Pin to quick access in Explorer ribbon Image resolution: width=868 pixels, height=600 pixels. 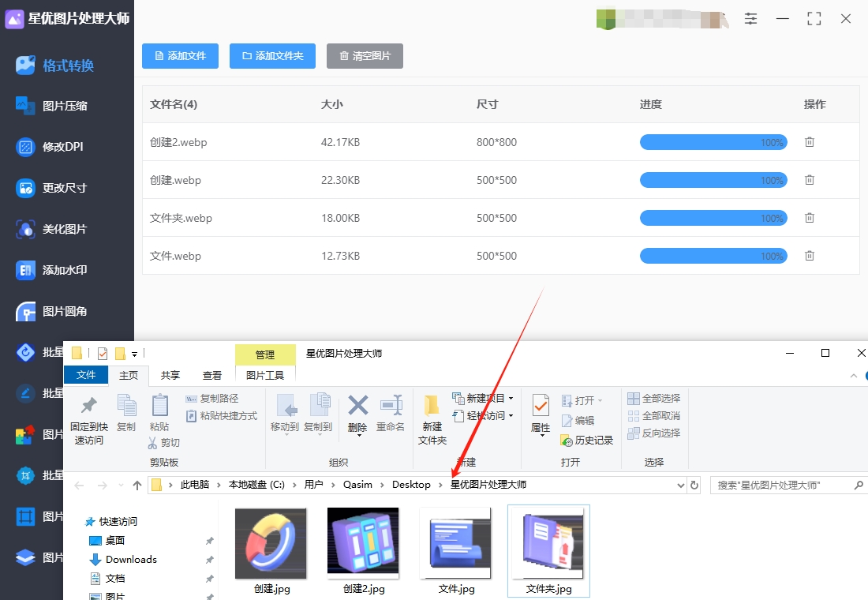(x=88, y=420)
